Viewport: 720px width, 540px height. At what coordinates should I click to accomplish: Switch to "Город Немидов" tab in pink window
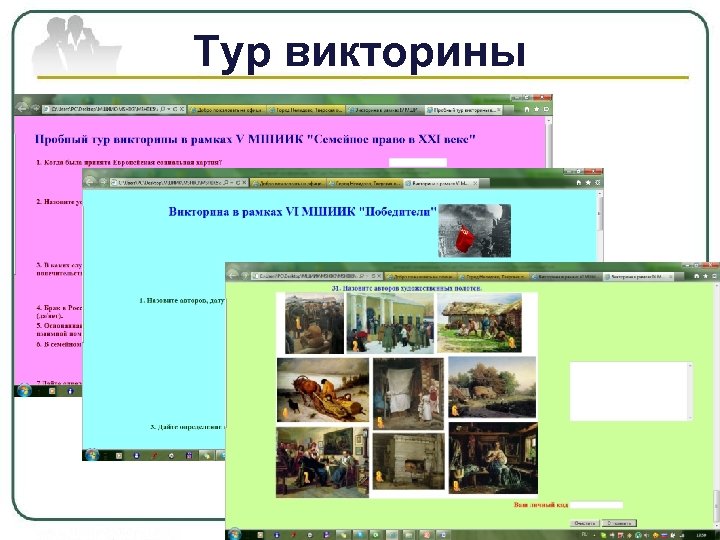(x=305, y=110)
